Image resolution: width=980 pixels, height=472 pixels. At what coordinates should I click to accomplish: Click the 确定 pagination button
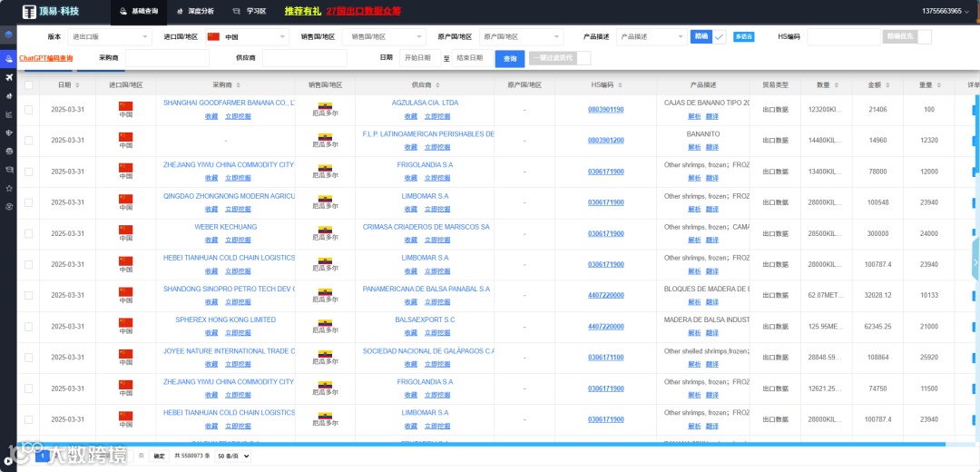coord(158,457)
